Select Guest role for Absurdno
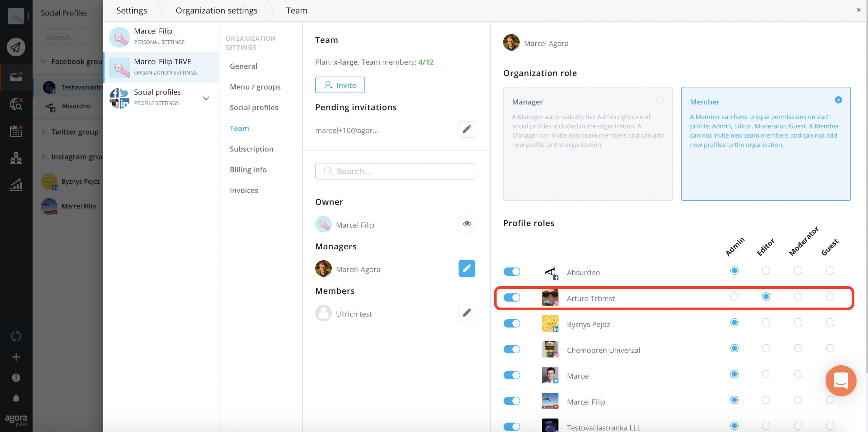This screenshot has height=432, width=868. coord(830,270)
